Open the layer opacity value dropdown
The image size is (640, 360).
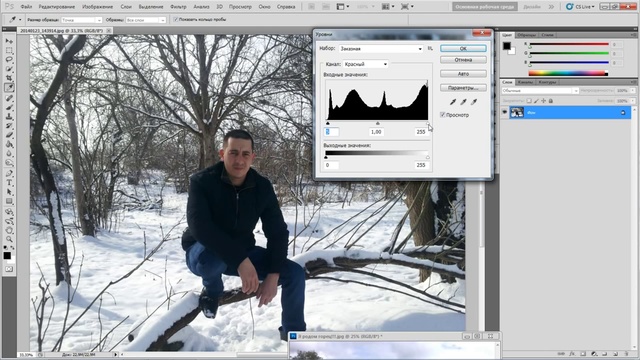[x=633, y=91]
